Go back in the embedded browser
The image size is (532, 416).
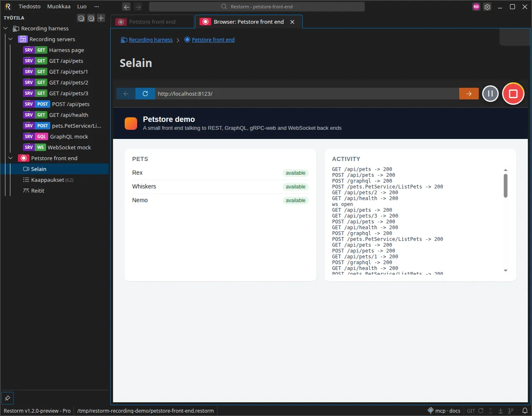click(x=126, y=94)
